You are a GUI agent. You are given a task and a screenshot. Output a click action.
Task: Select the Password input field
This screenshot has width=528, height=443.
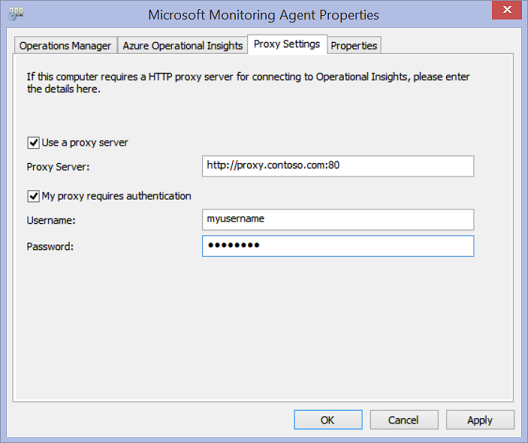(338, 246)
